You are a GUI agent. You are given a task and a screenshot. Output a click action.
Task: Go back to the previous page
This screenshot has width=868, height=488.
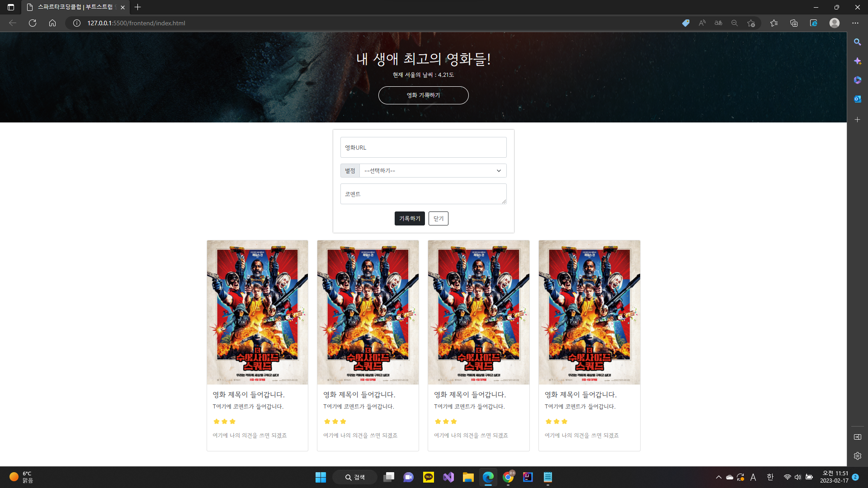coord(13,23)
